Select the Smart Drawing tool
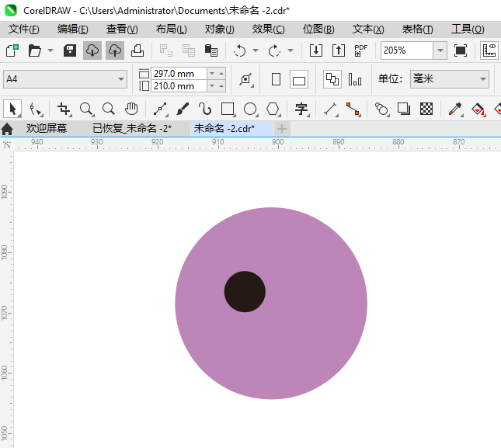The image size is (501, 448). (205, 109)
